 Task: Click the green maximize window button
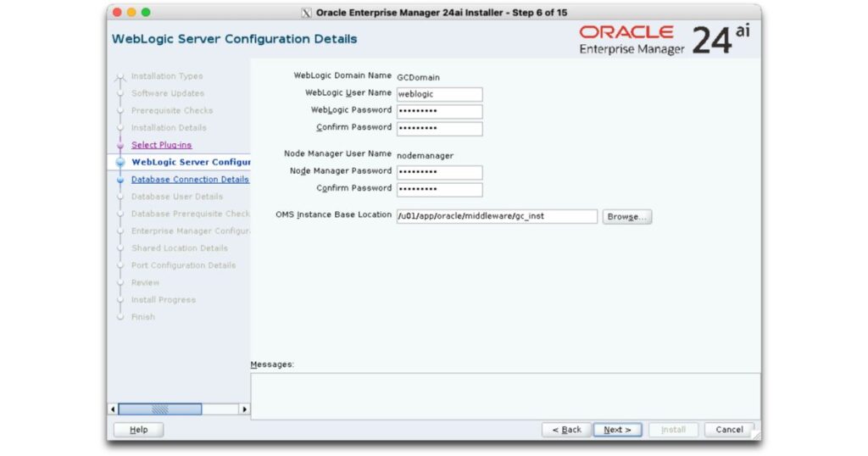[146, 12]
